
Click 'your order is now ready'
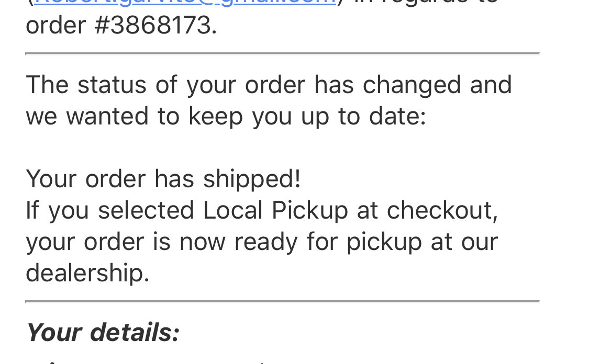coord(162,242)
